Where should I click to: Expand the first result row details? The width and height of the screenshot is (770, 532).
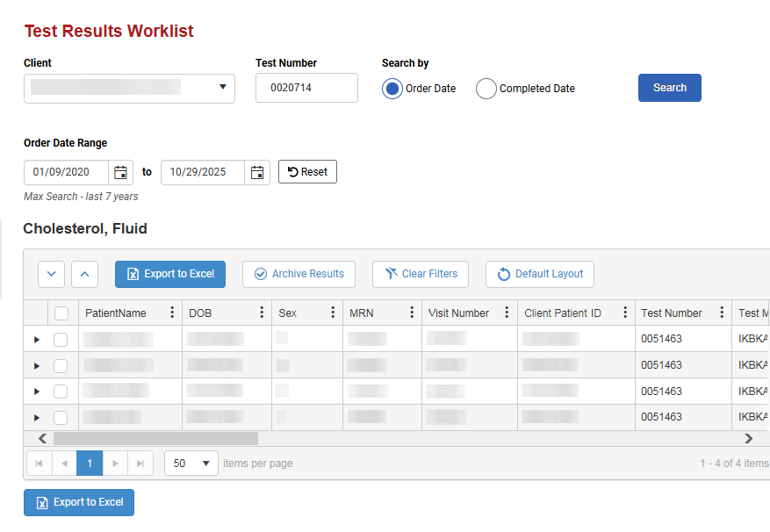pyautogui.click(x=36, y=339)
